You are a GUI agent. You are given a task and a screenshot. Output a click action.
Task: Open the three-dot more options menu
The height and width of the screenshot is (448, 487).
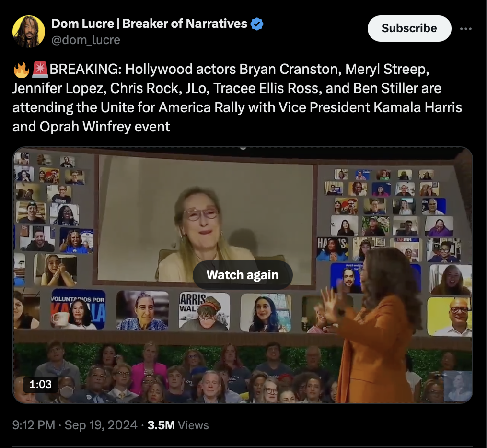[x=466, y=29]
